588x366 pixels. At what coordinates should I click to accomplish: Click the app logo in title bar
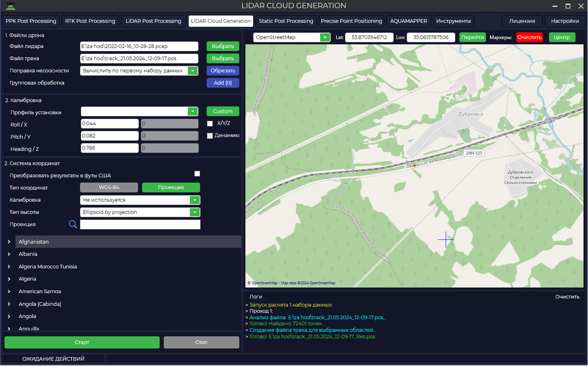[x=11, y=6]
